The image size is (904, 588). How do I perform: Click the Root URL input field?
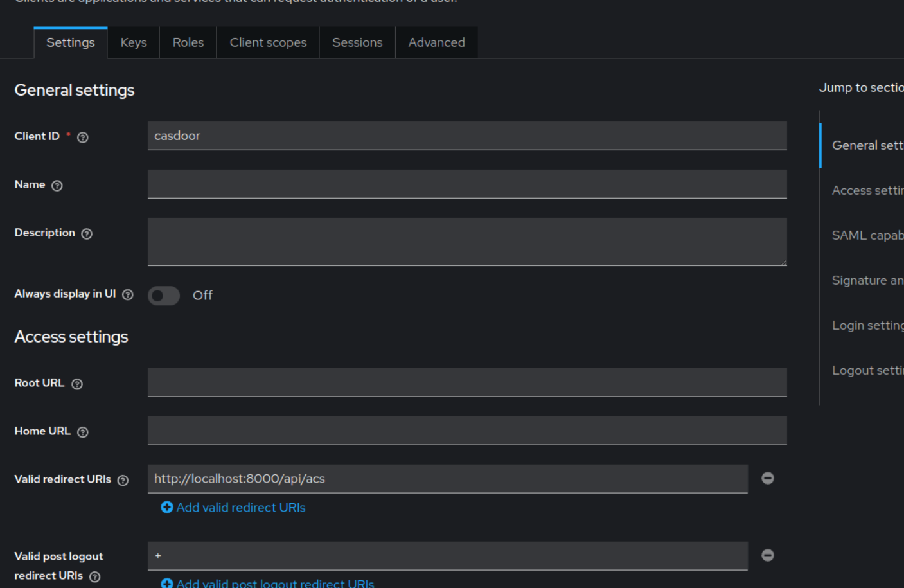click(x=467, y=382)
